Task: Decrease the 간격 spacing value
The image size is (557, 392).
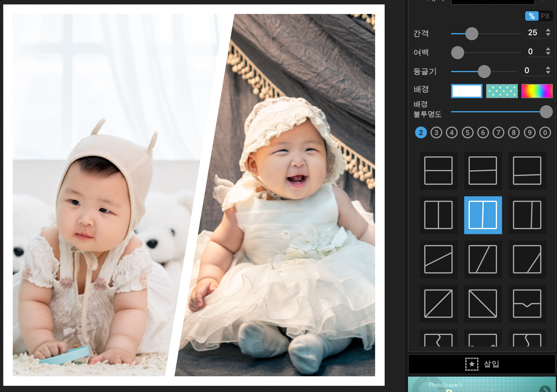Action: coord(548,35)
